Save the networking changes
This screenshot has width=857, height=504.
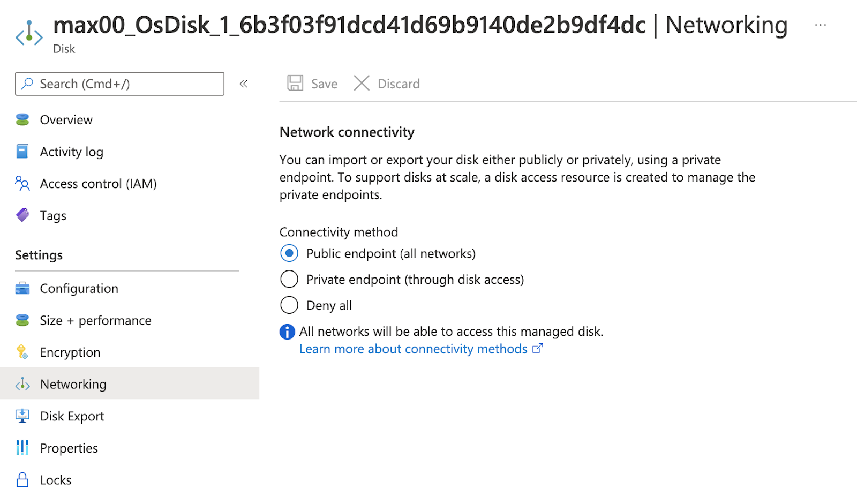point(313,84)
